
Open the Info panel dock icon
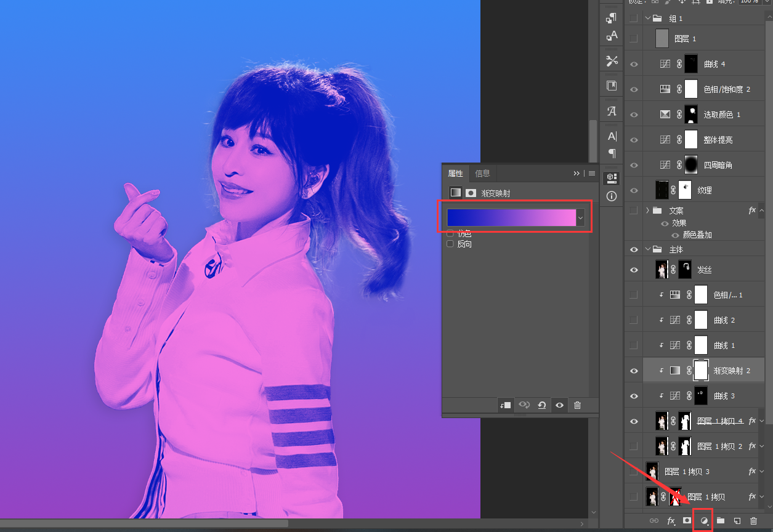coord(612,196)
